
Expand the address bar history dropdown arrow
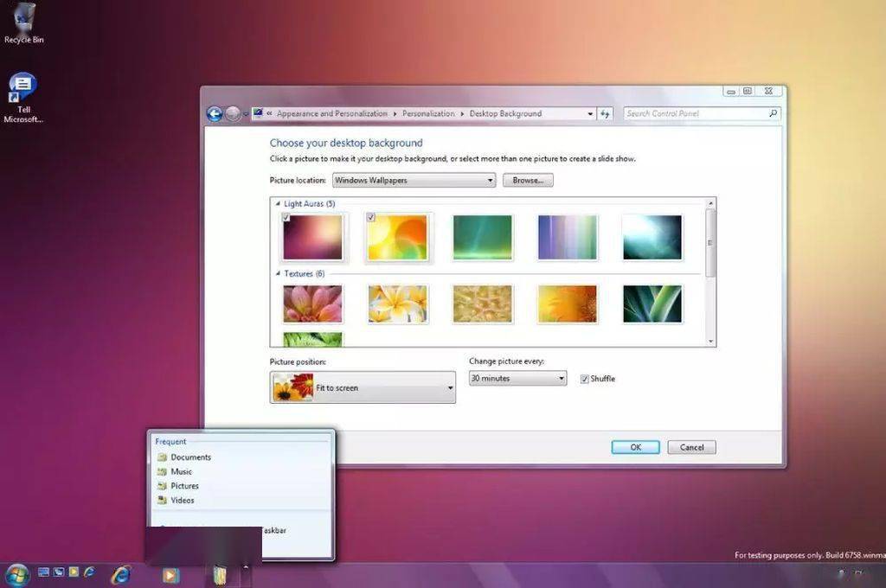pyautogui.click(x=590, y=113)
